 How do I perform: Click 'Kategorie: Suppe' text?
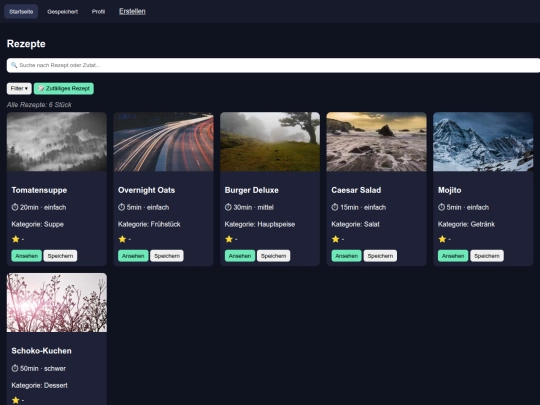point(38,224)
